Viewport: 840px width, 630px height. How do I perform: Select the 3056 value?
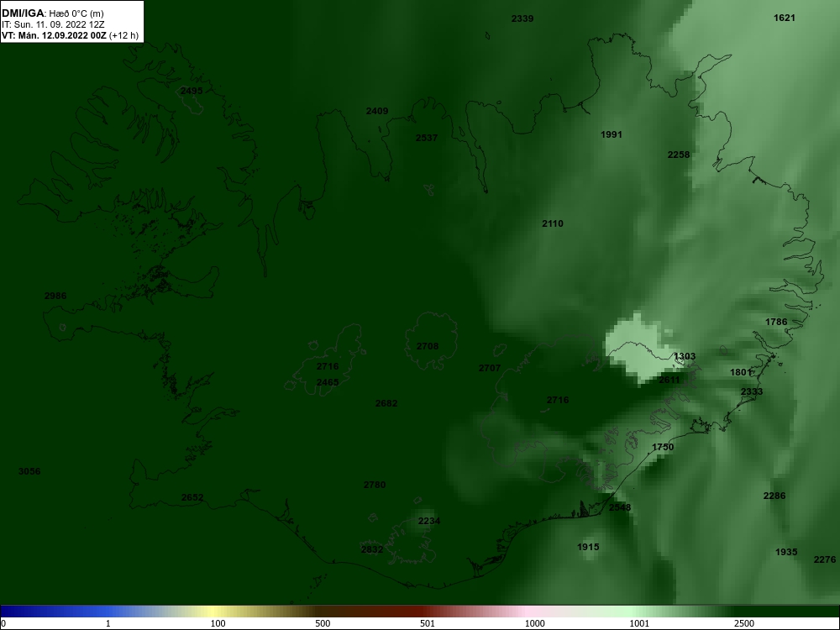(x=29, y=471)
